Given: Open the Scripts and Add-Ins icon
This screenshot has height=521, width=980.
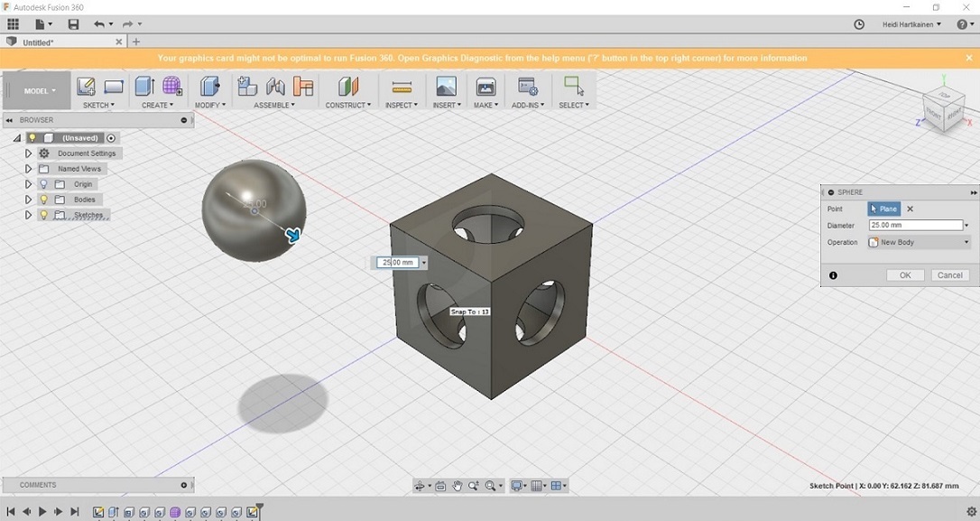Looking at the screenshot, I should [528, 87].
